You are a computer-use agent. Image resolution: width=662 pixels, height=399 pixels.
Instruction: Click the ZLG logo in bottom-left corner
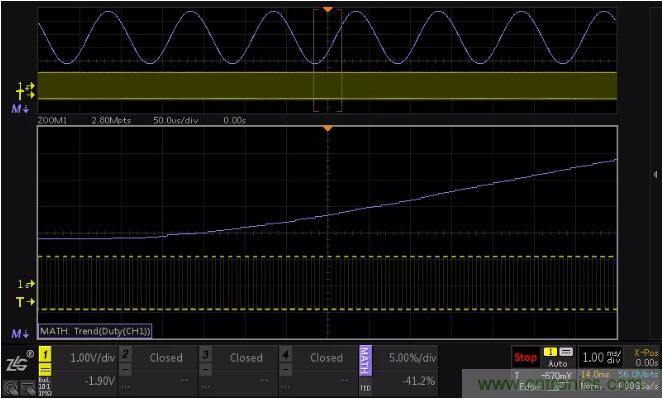[x=19, y=362]
